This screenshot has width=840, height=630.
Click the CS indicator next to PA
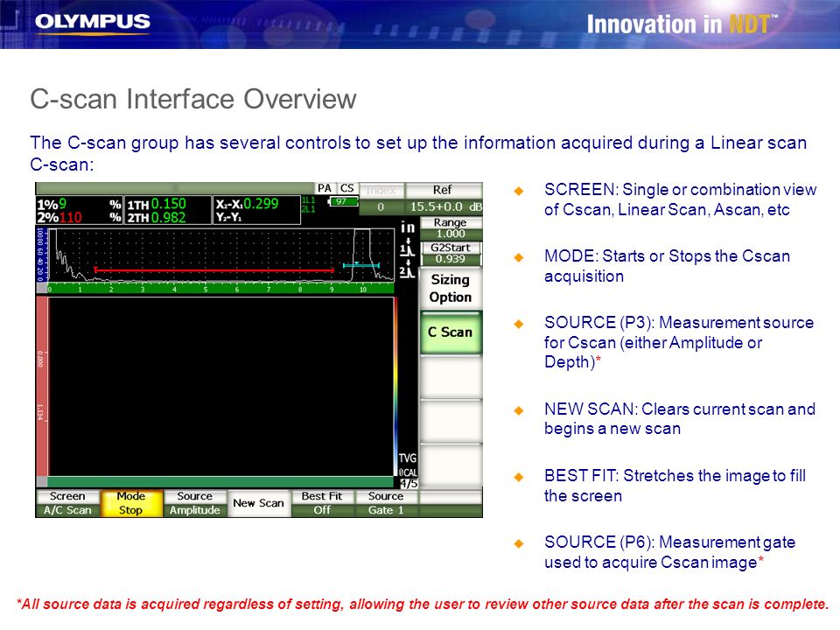346,189
